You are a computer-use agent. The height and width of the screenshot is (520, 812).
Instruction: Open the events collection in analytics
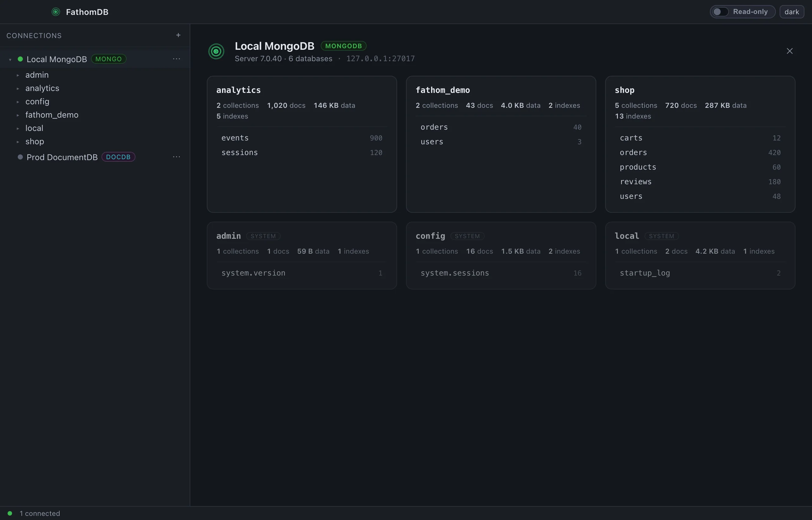click(x=302, y=138)
